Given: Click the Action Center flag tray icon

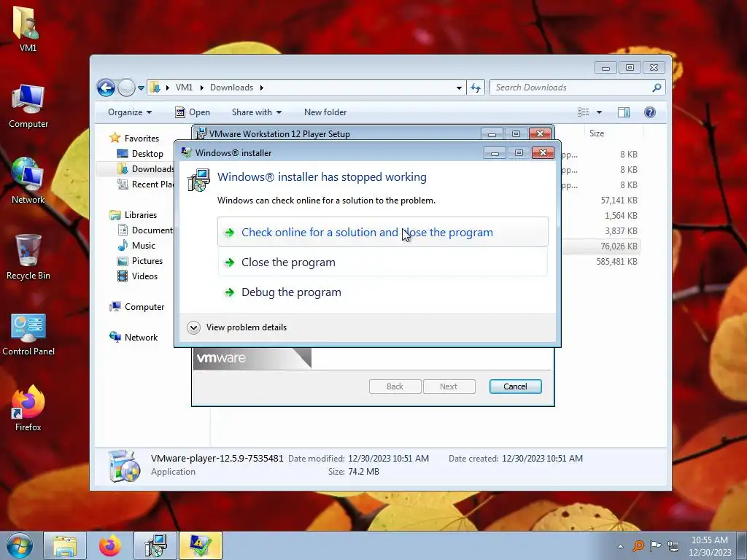Looking at the screenshot, I should coord(656,545).
